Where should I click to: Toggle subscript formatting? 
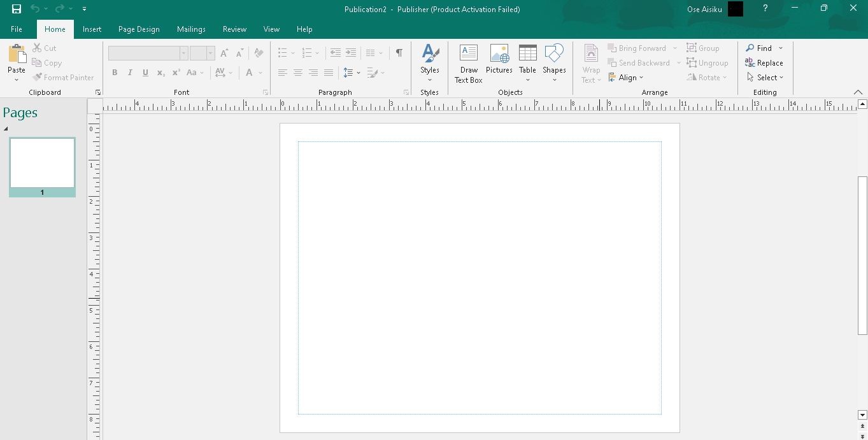pos(160,73)
